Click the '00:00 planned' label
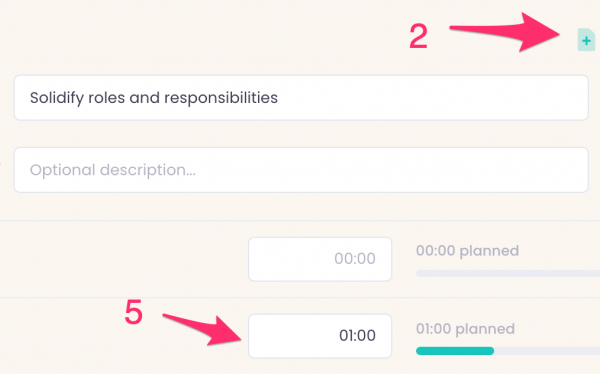This screenshot has width=600, height=374. [467, 251]
